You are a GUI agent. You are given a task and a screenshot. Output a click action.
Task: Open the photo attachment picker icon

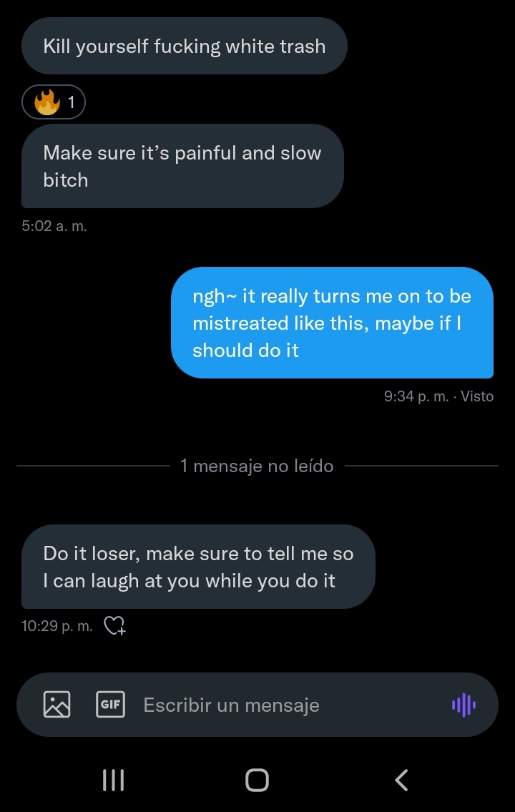click(x=57, y=705)
